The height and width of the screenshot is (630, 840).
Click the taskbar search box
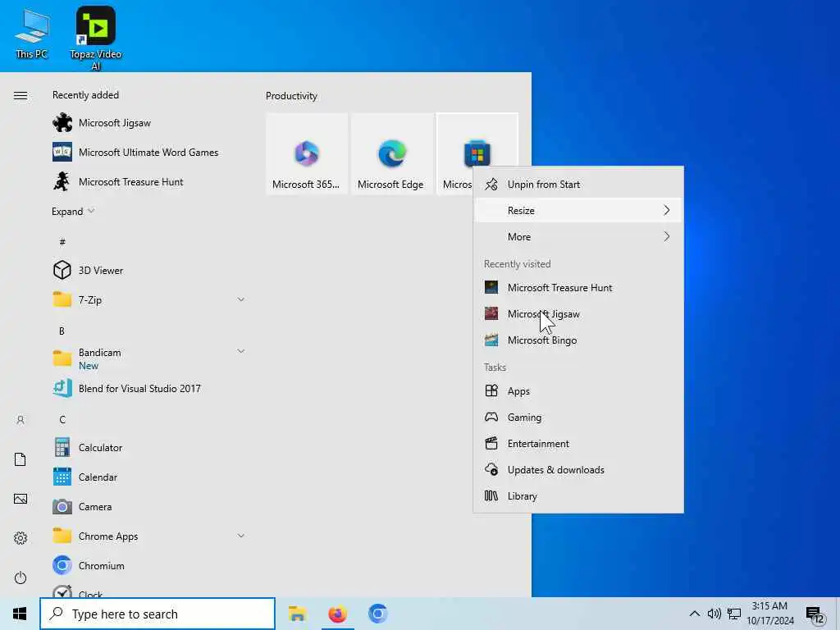[157, 614]
